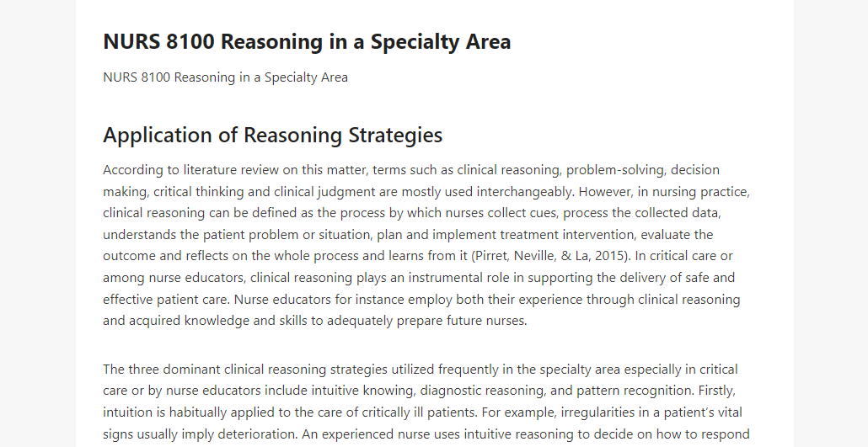The width and height of the screenshot is (868, 447).
Task: Click the line starting 'According to literature review'
Action: [x=411, y=170]
